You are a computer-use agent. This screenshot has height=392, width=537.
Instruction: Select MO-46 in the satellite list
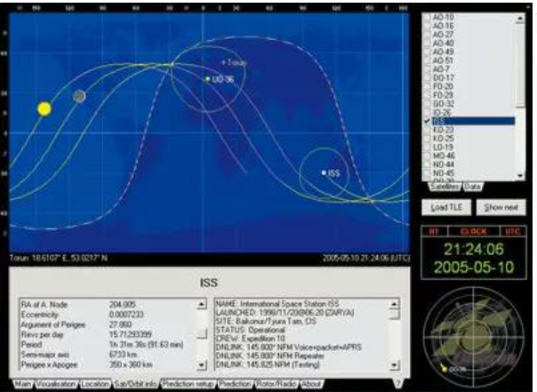(444, 156)
